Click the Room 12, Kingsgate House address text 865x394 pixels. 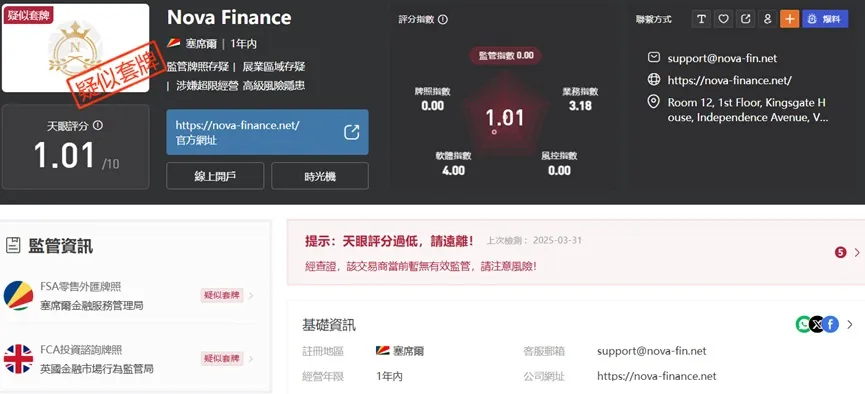click(x=747, y=110)
